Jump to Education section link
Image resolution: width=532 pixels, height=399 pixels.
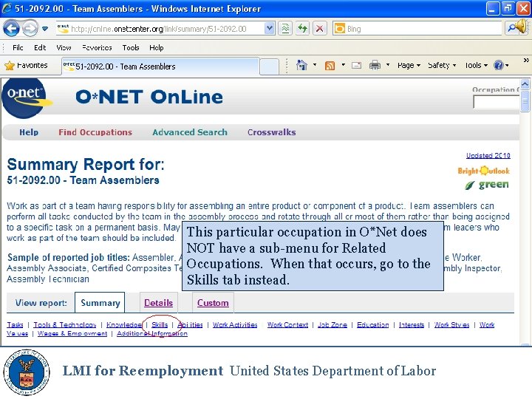tap(373, 324)
